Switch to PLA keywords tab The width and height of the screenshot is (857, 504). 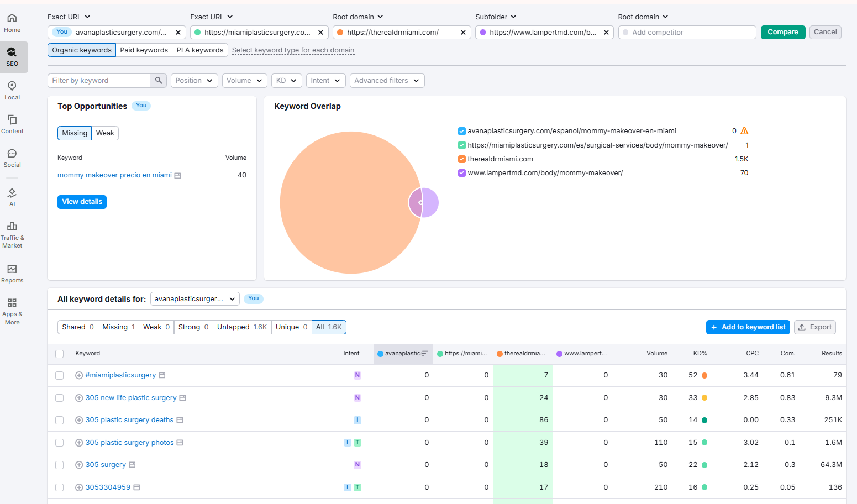pyautogui.click(x=200, y=50)
